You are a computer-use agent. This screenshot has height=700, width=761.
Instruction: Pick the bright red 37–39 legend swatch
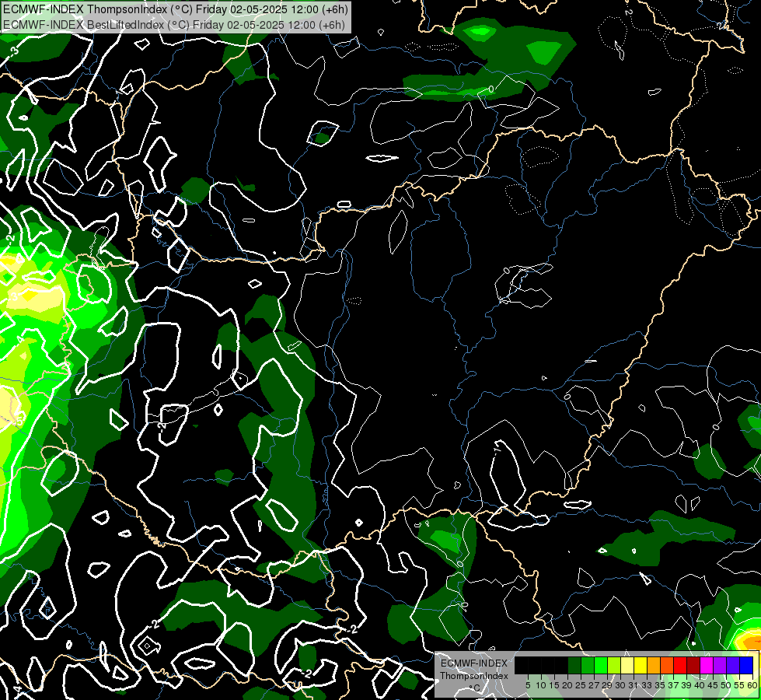[x=680, y=665]
